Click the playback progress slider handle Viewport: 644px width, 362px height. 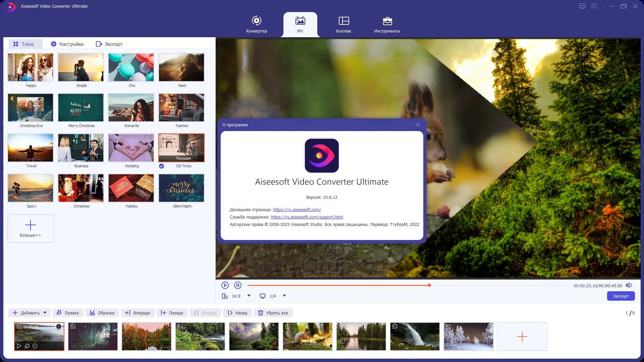tap(429, 285)
